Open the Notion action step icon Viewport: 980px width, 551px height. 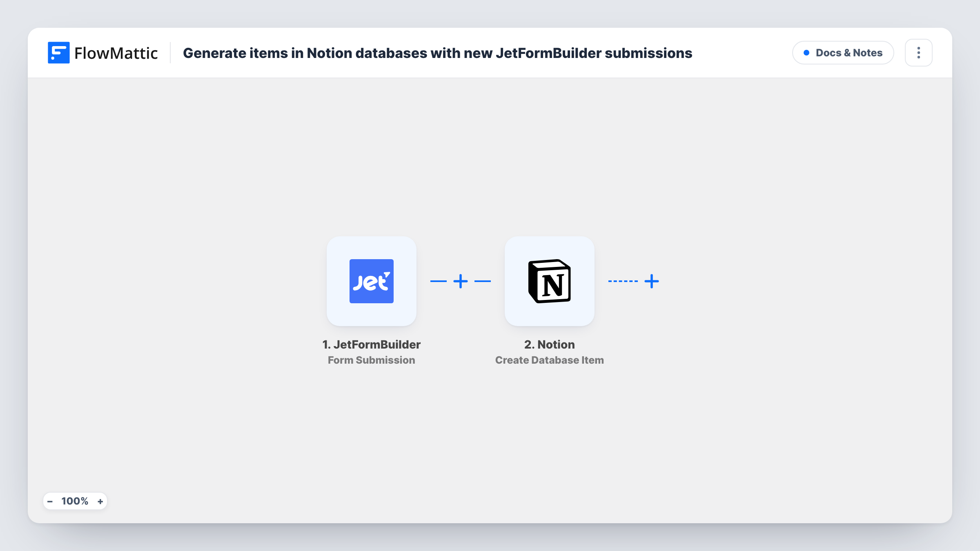tap(549, 281)
